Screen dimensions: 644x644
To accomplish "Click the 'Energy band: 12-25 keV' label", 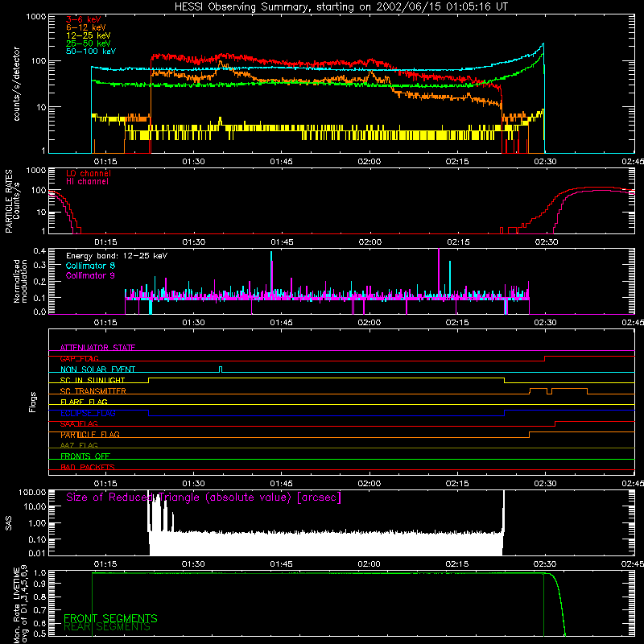I will (117, 256).
